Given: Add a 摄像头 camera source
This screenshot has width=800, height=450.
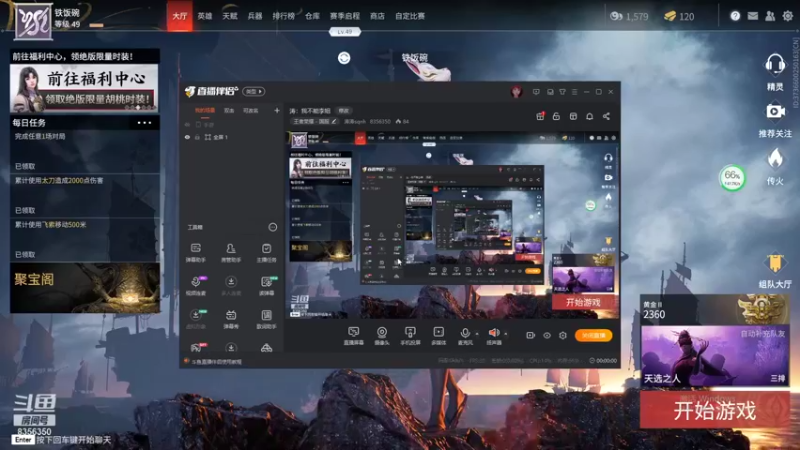Looking at the screenshot, I should click(x=382, y=336).
